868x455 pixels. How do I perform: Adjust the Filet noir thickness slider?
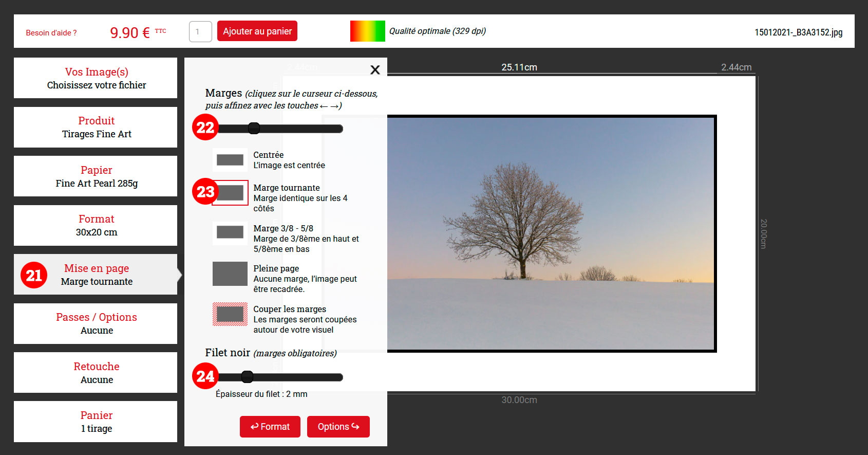click(247, 377)
